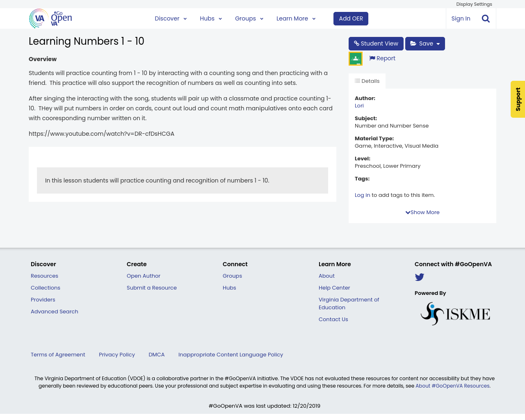Open the yellow Support side tab

[x=518, y=99]
